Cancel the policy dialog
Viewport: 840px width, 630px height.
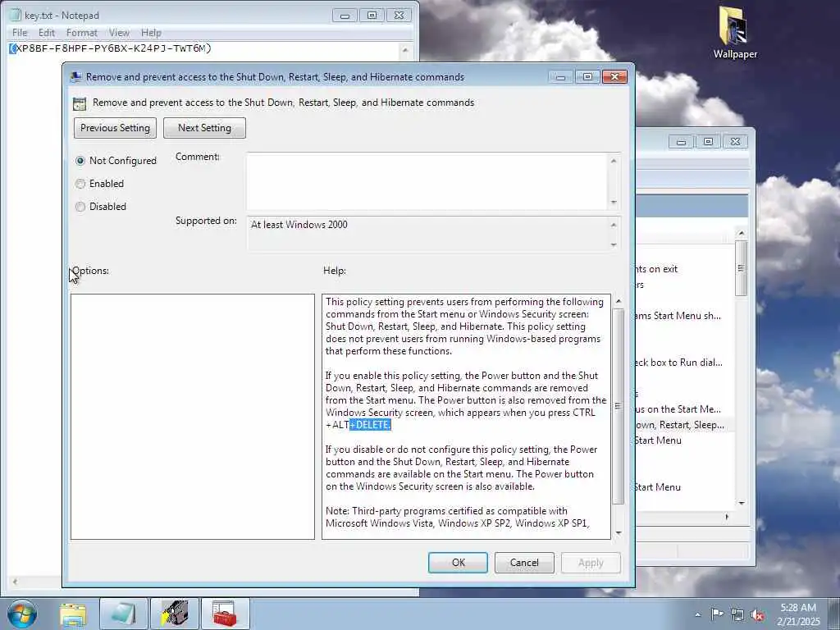tap(524, 563)
